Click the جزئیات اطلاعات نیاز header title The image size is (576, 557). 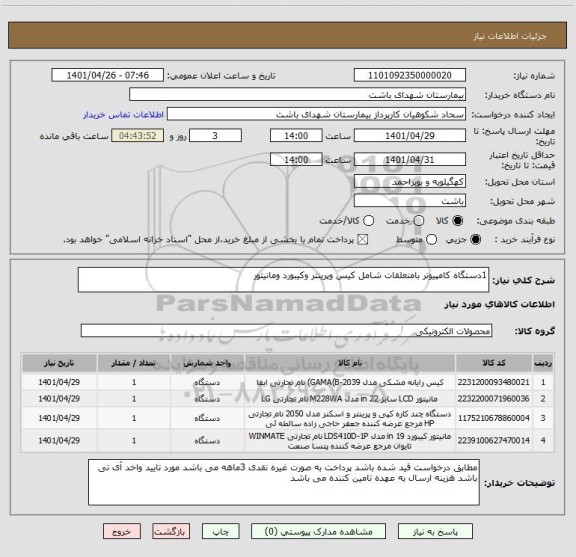(510, 36)
